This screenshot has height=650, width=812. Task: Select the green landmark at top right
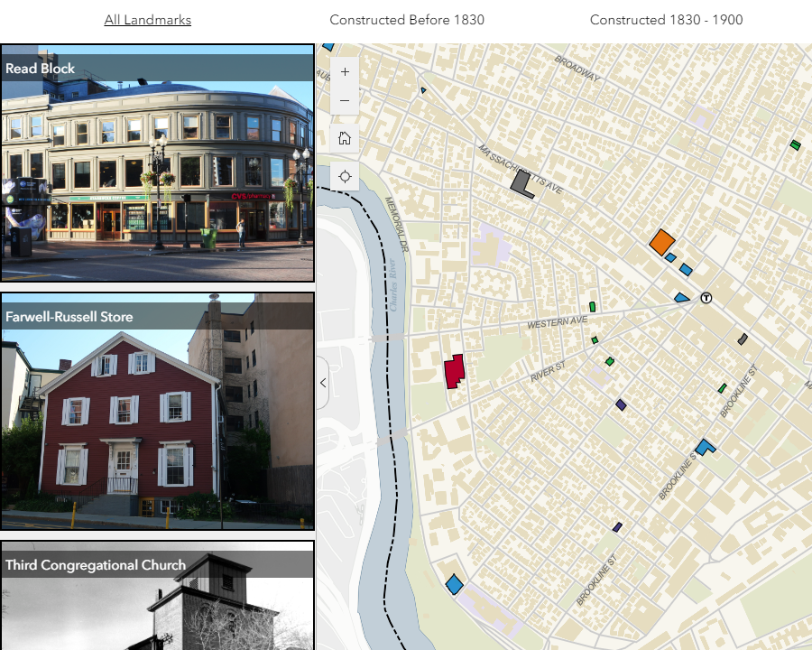pyautogui.click(x=795, y=144)
